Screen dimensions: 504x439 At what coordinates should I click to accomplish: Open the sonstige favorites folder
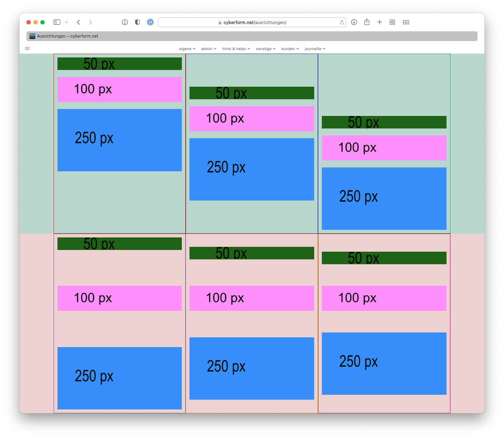pos(266,49)
